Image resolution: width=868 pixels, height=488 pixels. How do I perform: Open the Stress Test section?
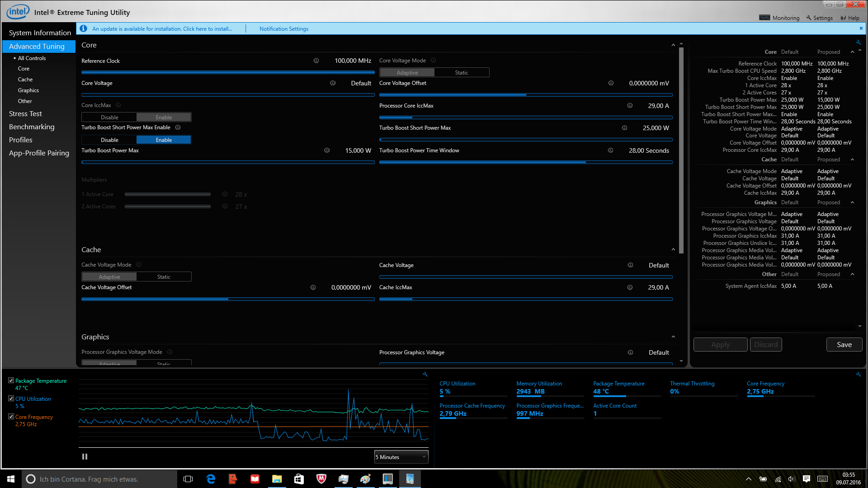pyautogui.click(x=25, y=114)
